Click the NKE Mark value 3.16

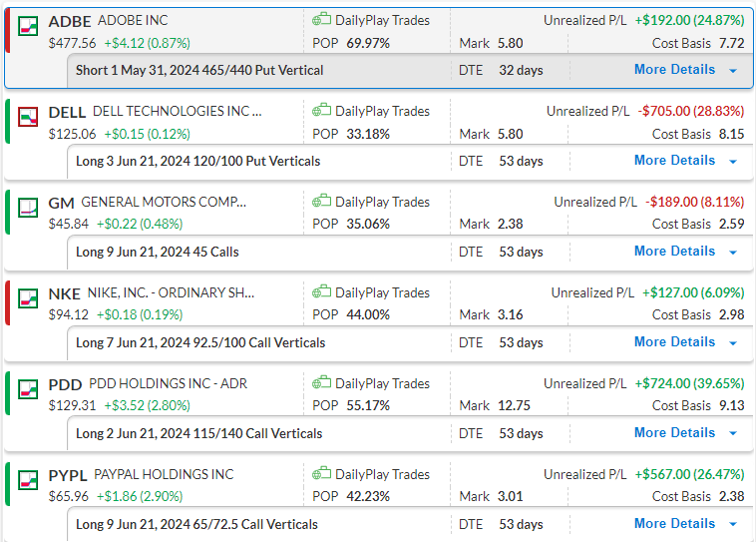[510, 314]
